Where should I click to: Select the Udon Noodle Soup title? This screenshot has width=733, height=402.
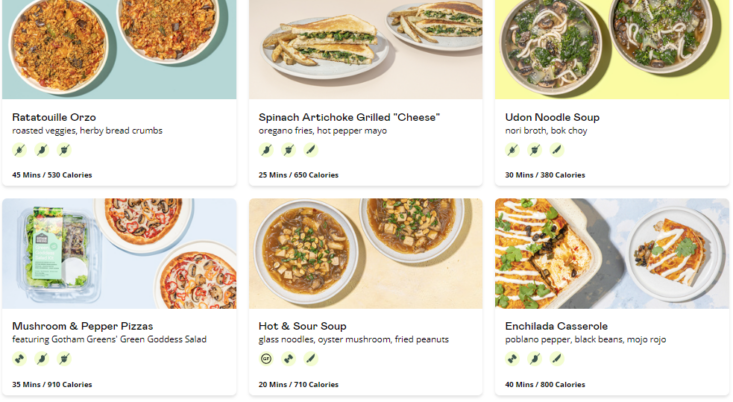coord(552,117)
